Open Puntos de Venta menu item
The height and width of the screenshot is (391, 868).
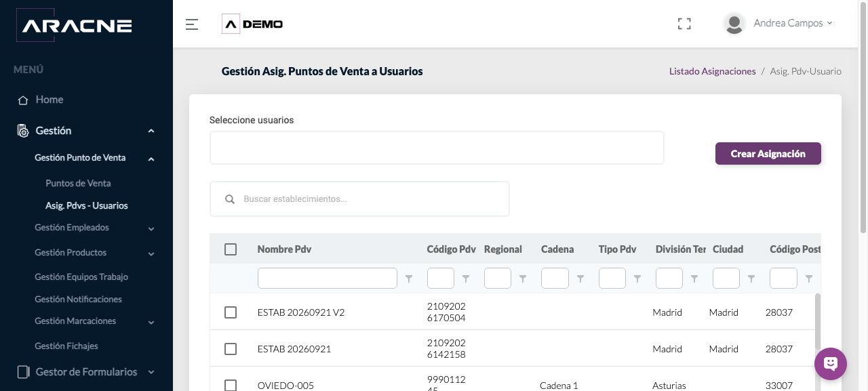tap(78, 183)
